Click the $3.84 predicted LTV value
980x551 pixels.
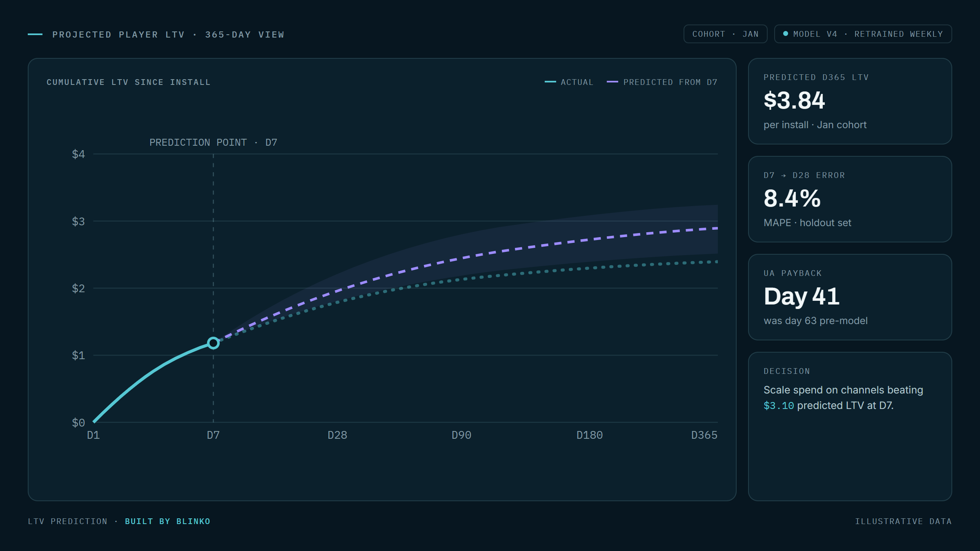pyautogui.click(x=794, y=100)
